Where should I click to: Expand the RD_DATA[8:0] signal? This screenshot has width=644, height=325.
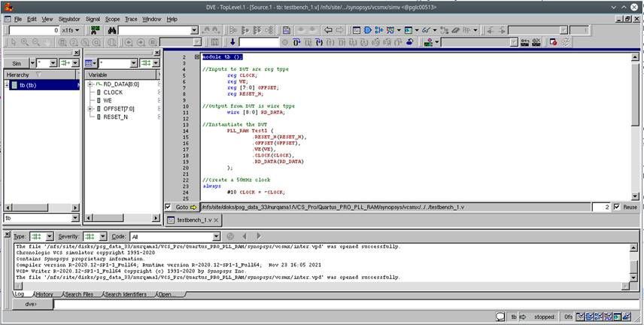tap(90, 84)
